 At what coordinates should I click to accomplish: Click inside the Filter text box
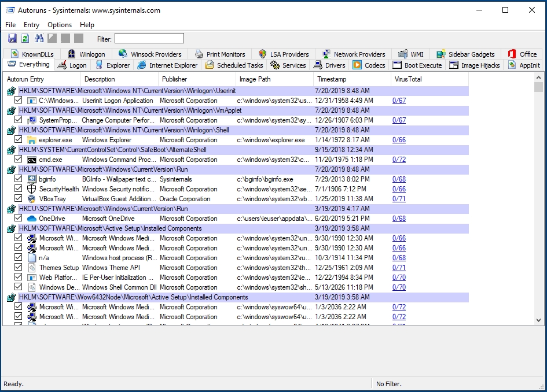(149, 39)
